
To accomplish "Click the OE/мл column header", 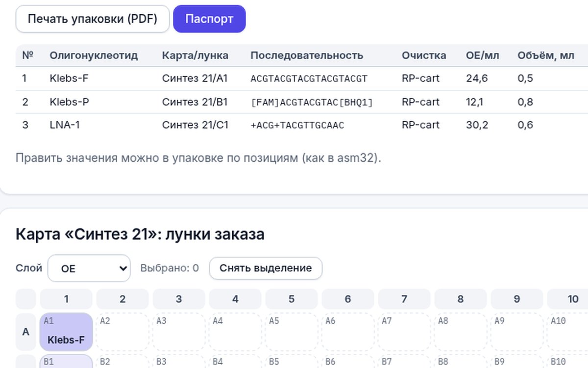I will click(x=483, y=55).
